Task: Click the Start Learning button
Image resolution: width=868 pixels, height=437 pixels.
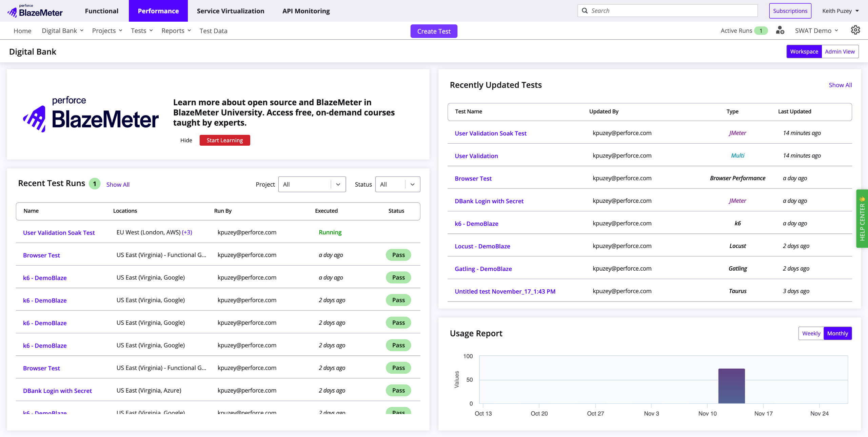Action: click(x=224, y=140)
